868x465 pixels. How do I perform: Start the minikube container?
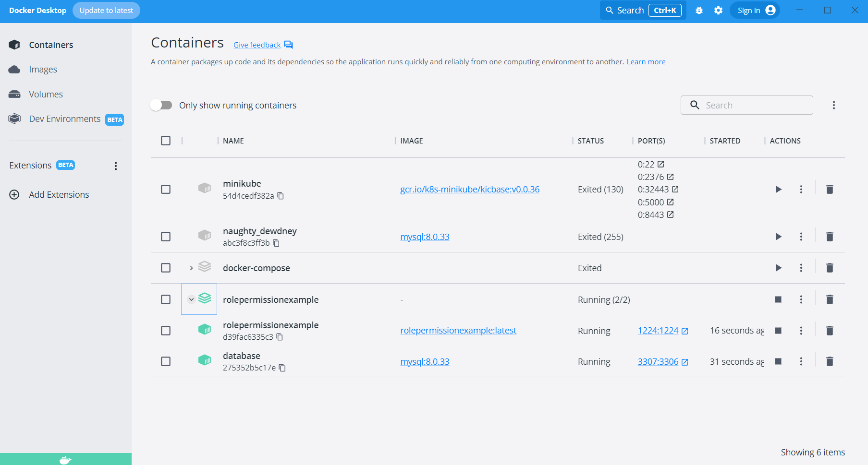[x=778, y=189]
